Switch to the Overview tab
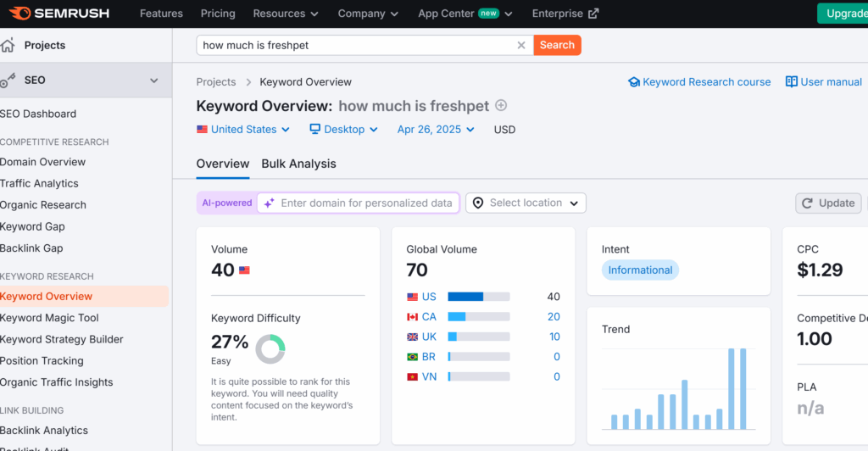This screenshot has width=868, height=451. click(223, 164)
